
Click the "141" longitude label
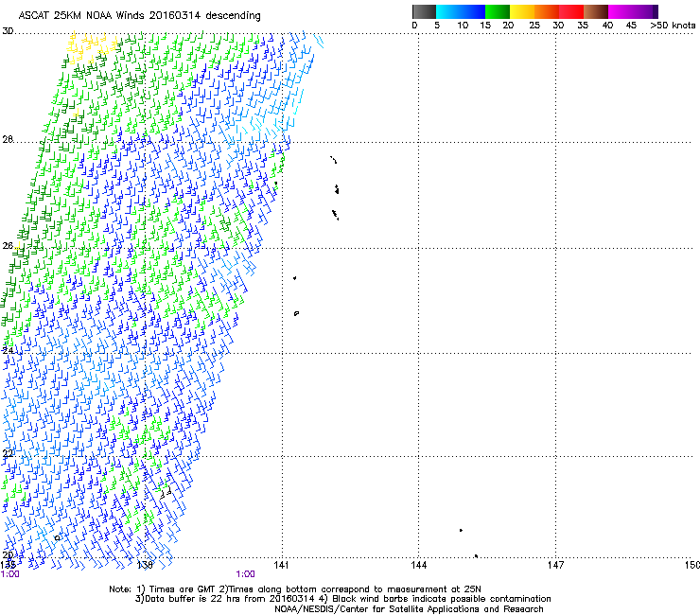[x=282, y=566]
